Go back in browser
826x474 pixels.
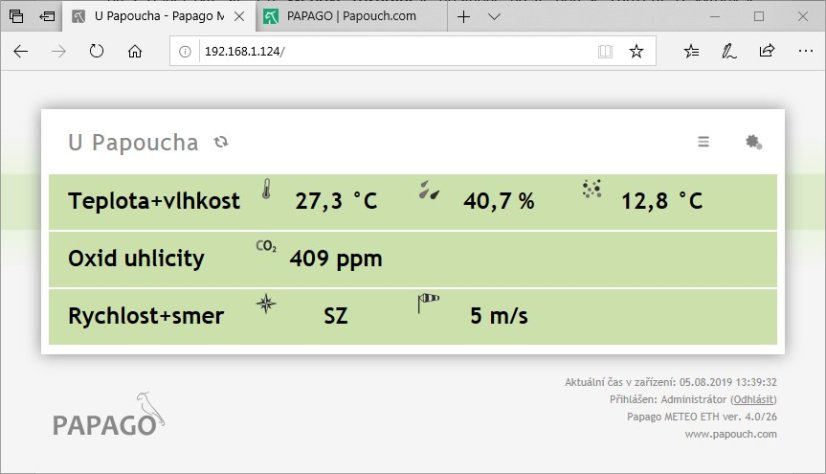click(21, 51)
